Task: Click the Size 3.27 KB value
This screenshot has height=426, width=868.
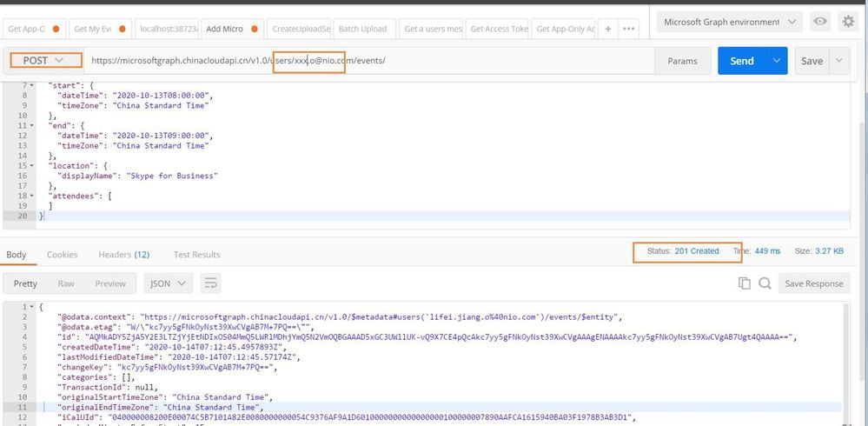Action: coord(829,251)
